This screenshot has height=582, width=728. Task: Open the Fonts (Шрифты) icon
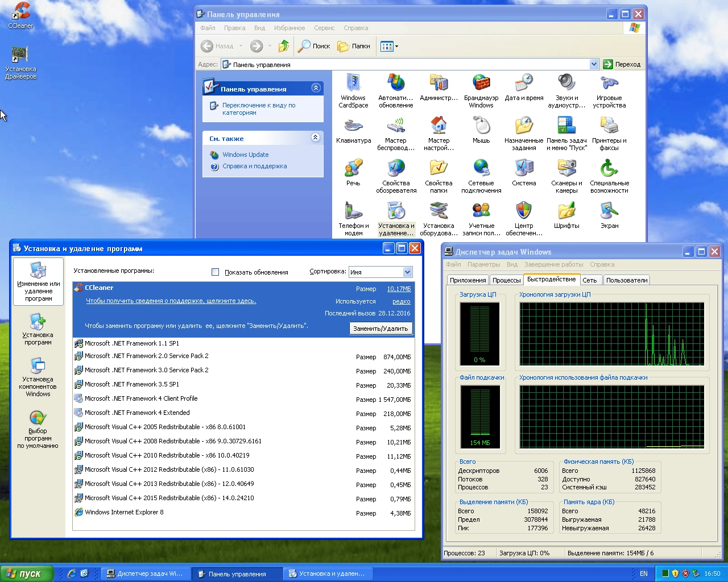[x=566, y=210]
